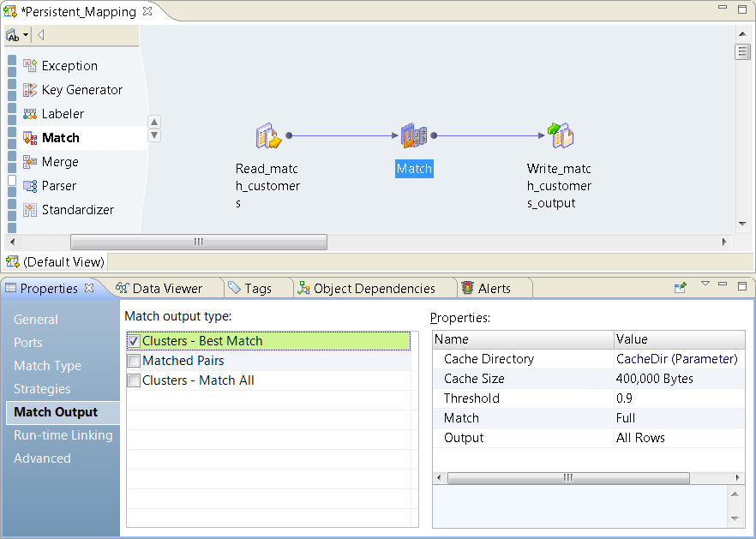This screenshot has width=756, height=539.
Task: Uncheck the Clusters - Best Match checkbox
Action: [x=134, y=341]
